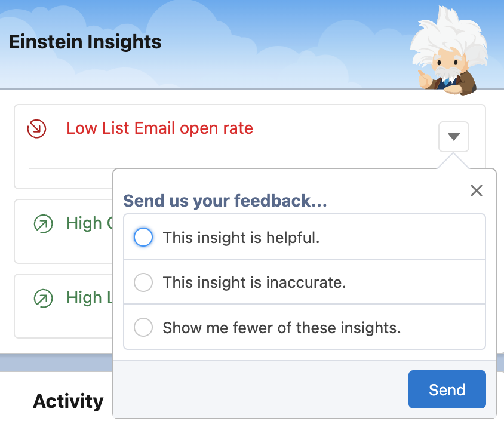Click the red declining arrow insight icon
The width and height of the screenshot is (504, 424).
[37, 128]
